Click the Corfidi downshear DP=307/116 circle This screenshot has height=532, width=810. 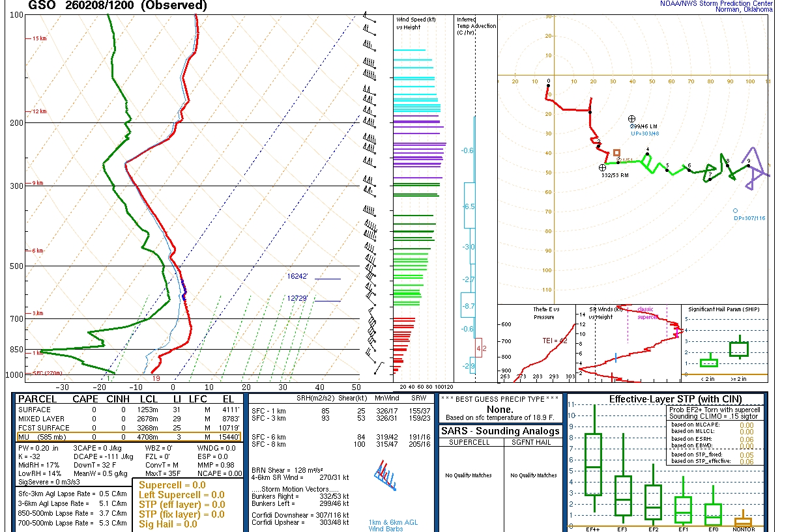coord(735,211)
